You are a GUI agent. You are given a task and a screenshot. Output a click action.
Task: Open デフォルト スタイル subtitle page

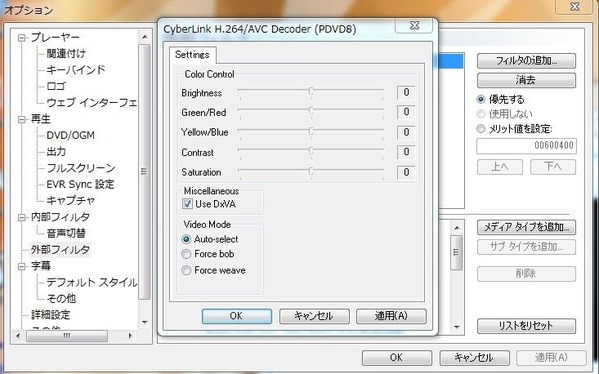[x=91, y=282]
